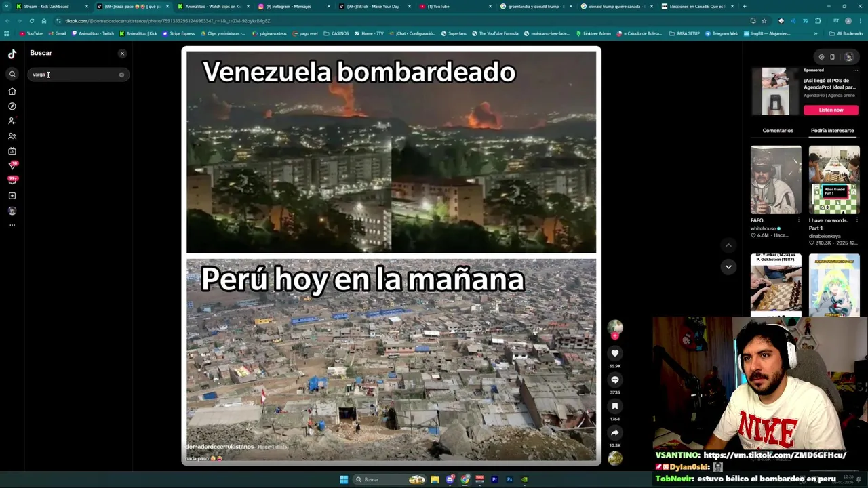Open the CASINOS bookmark folder

click(x=336, y=33)
